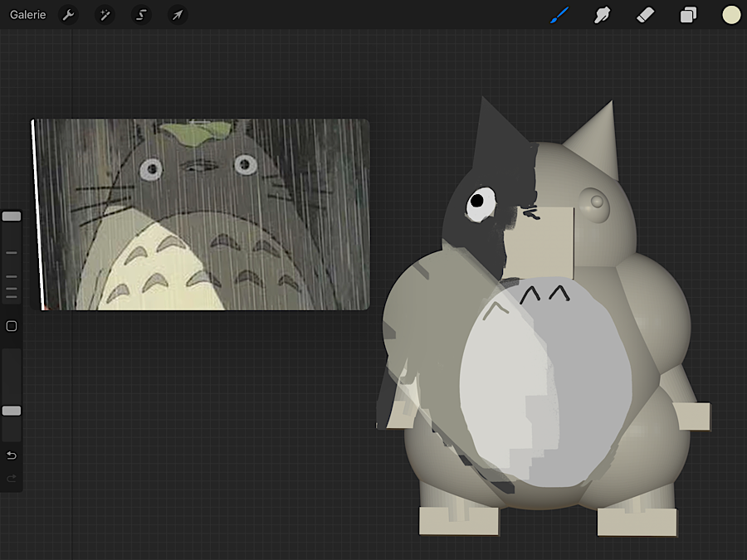The height and width of the screenshot is (560, 747).
Task: Click the brush opacity slider handle
Action: click(12, 411)
